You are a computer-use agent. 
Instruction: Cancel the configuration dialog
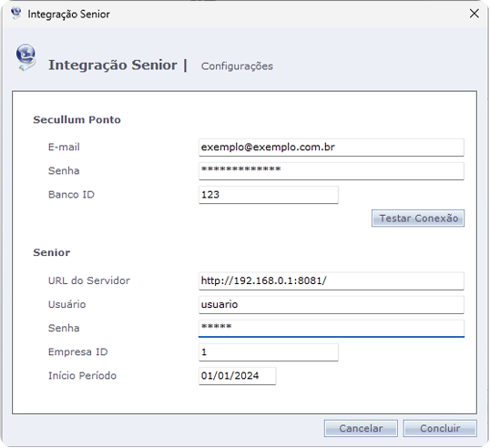(x=361, y=428)
